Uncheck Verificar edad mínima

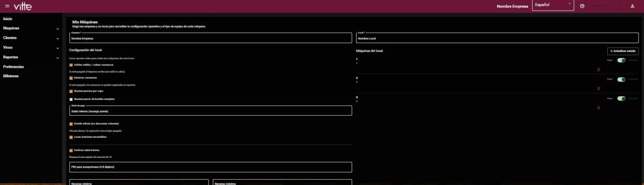[x=71, y=150]
